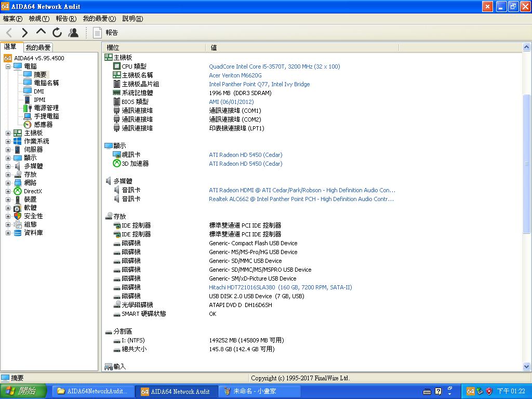The width and height of the screenshot is (532, 399).
Task: Open the Acer Veriton M6620G link
Action: click(235, 75)
